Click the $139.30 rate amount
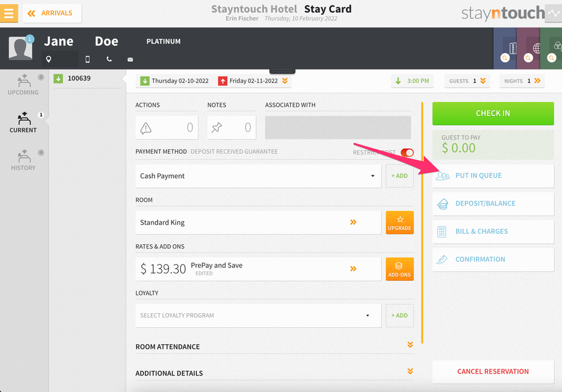The width and height of the screenshot is (562, 392). [163, 269]
